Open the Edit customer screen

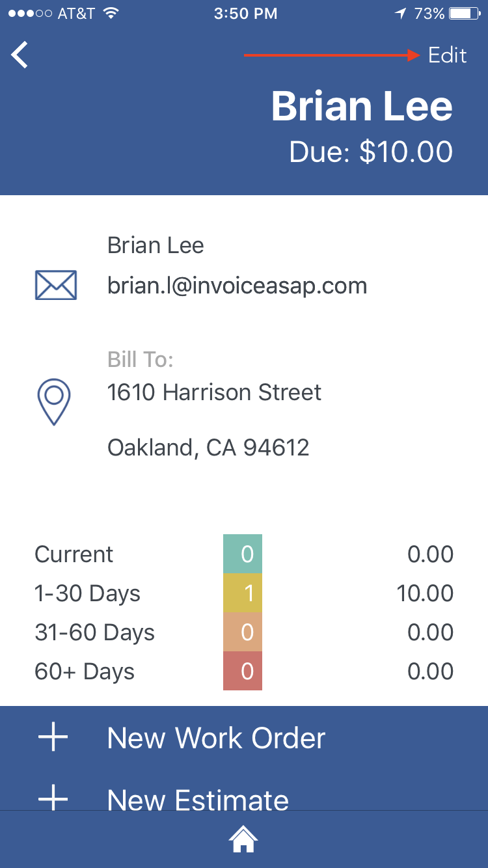(447, 55)
